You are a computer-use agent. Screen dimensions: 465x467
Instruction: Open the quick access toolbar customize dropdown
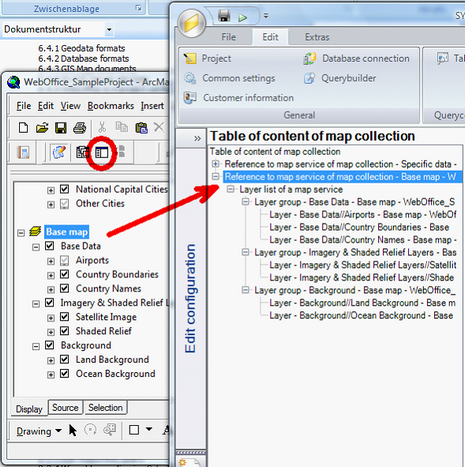point(266,15)
